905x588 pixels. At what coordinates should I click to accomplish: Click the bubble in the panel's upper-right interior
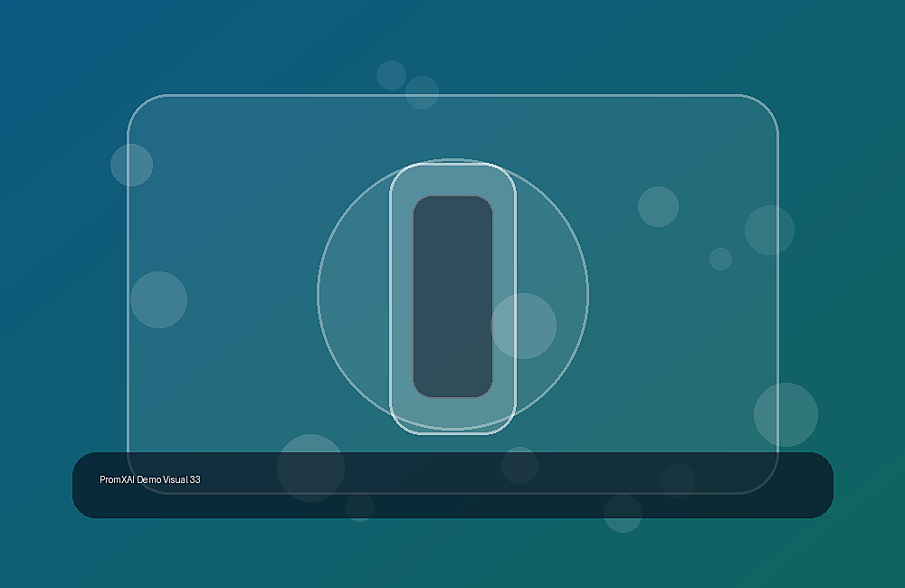point(658,206)
